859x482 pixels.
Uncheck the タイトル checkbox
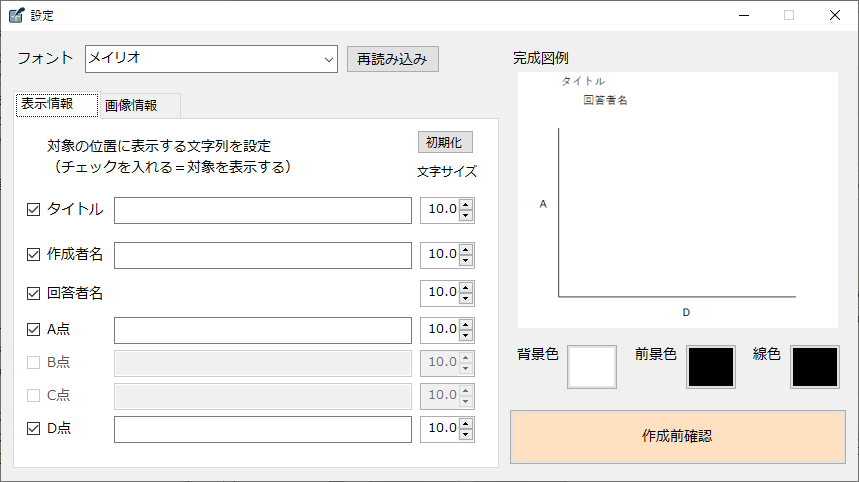(33, 210)
